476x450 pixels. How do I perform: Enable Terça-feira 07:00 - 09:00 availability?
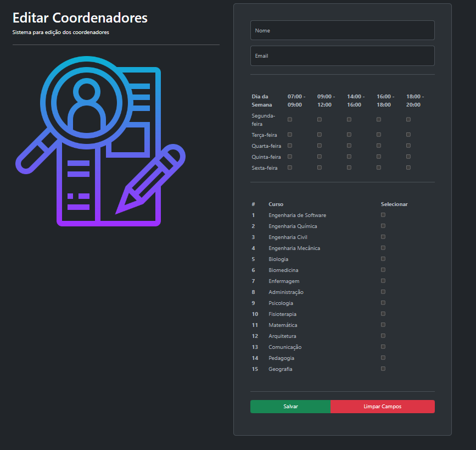click(x=290, y=134)
